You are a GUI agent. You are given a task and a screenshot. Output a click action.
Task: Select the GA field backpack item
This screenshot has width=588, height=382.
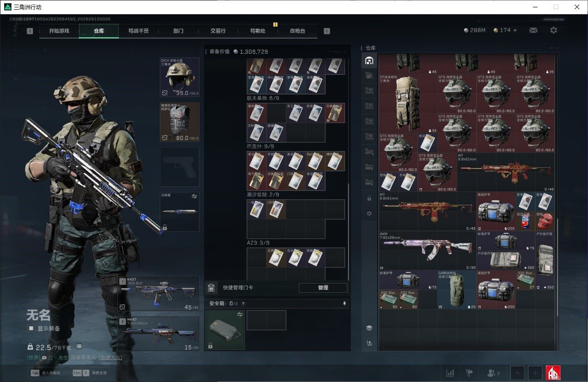click(x=456, y=289)
